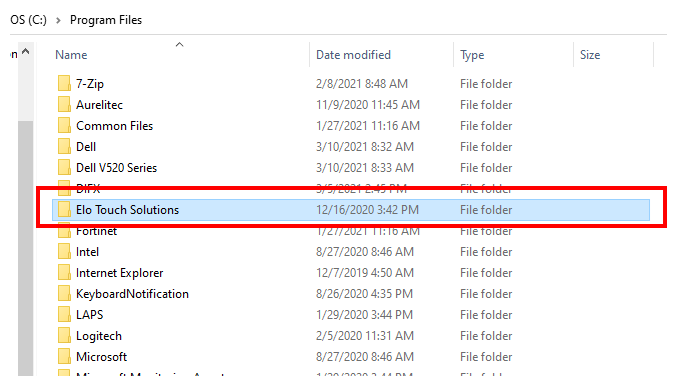The image size is (674, 377).
Task: Select the Intel folder name
Action: click(x=87, y=251)
